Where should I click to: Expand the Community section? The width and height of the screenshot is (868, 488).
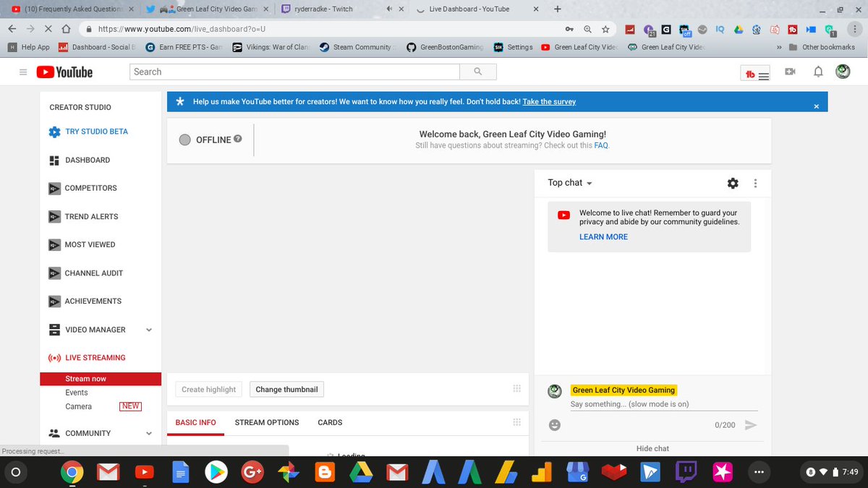(x=149, y=434)
